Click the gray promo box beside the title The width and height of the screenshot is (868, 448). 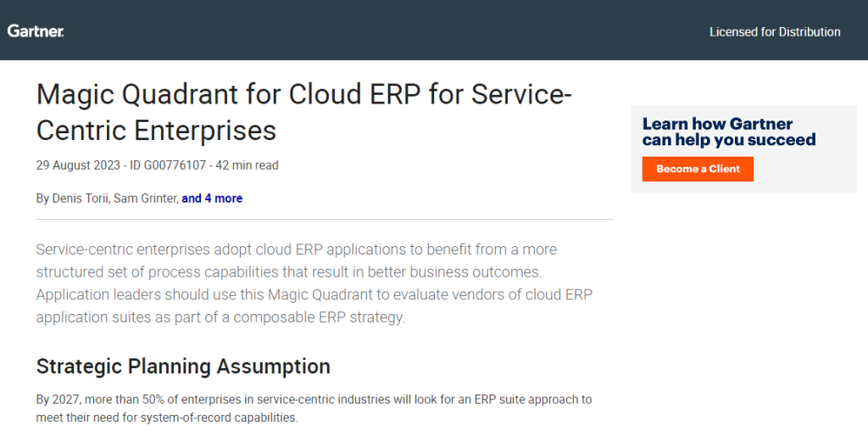pos(743,148)
